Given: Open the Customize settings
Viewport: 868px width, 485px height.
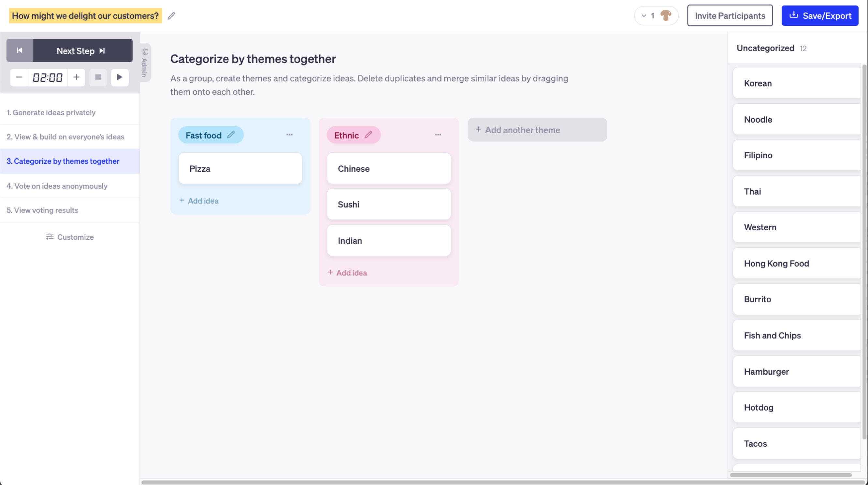Looking at the screenshot, I should [x=70, y=236].
